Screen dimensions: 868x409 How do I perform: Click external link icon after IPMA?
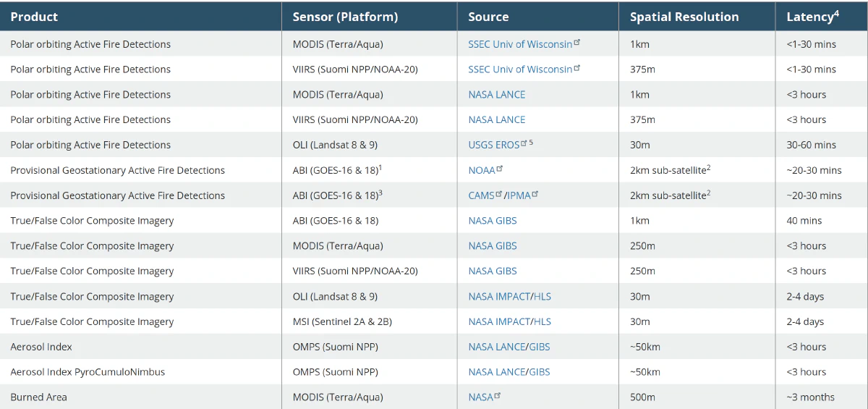pyautogui.click(x=535, y=194)
